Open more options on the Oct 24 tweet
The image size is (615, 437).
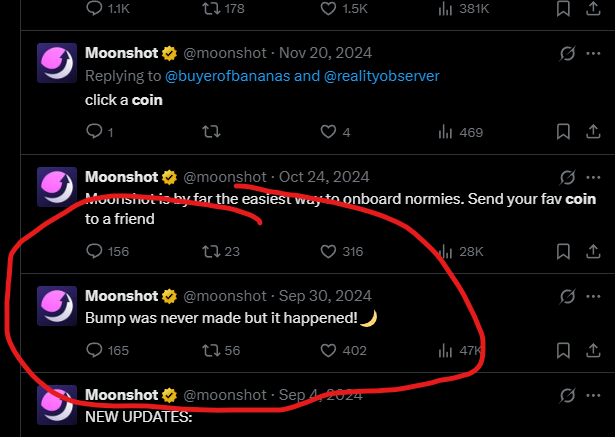pos(593,177)
